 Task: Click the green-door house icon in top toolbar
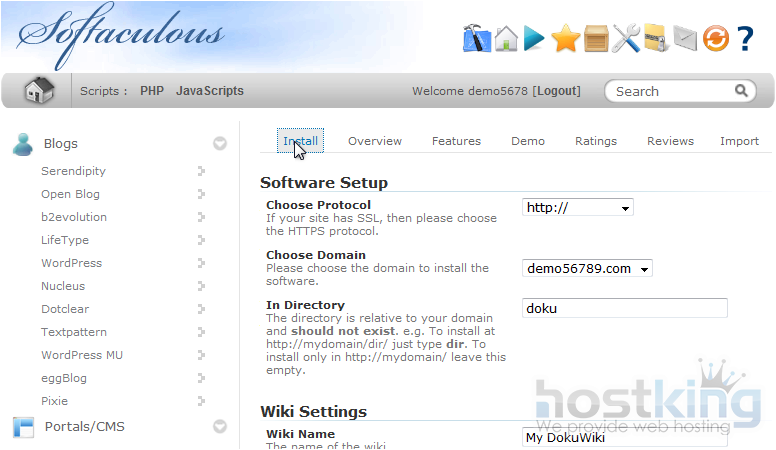pos(506,38)
